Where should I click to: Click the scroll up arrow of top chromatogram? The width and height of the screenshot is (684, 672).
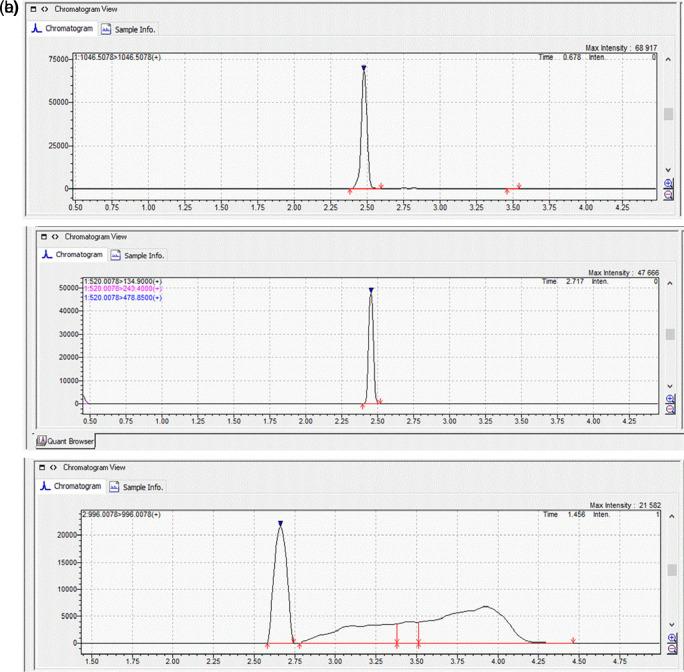pyautogui.click(x=668, y=59)
